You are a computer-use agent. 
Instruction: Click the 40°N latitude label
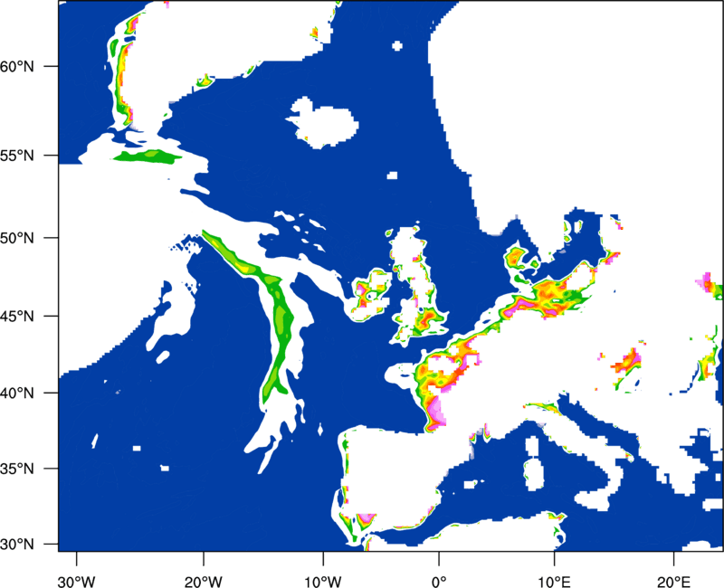tap(17, 394)
